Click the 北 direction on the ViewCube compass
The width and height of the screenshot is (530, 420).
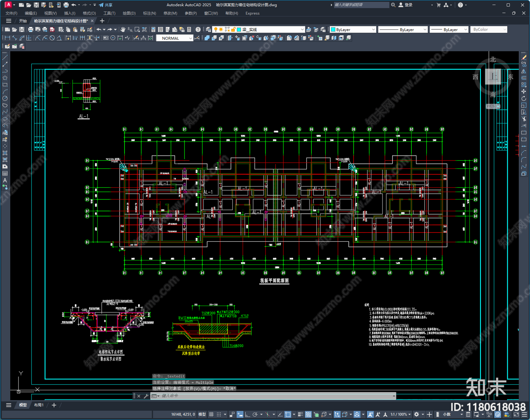coord(493,60)
